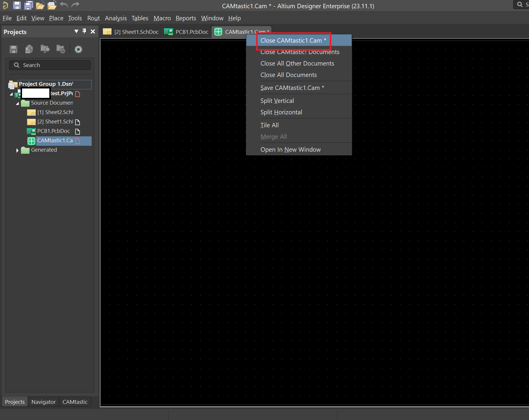Screen dimensions: 529x420
Task: Choose Open In New Window menu entry
Action: tap(290, 150)
